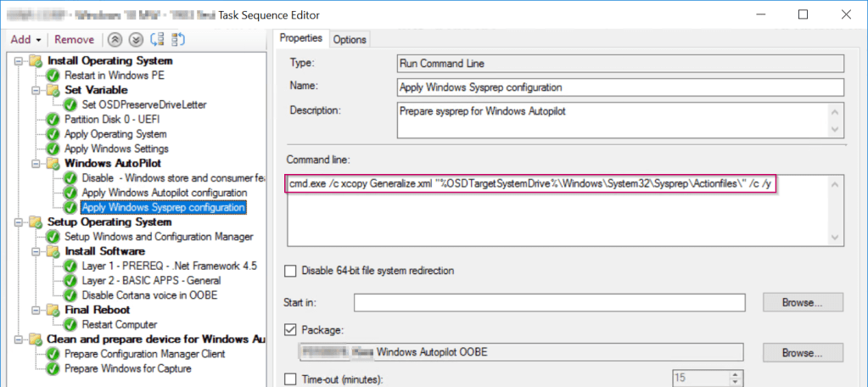Click Remove in the toolbar
The height and width of the screenshot is (387, 868).
point(75,39)
